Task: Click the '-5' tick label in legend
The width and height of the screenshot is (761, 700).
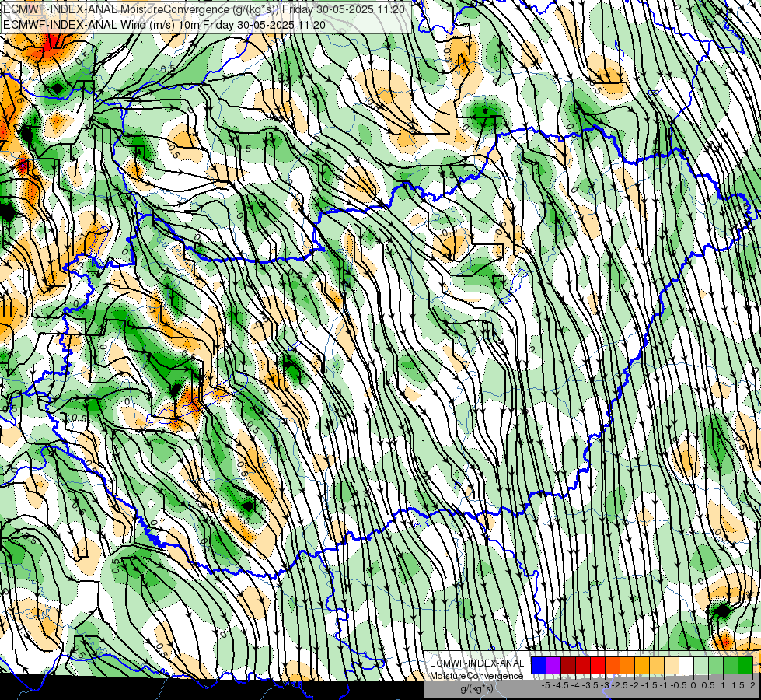Action: coord(546,685)
